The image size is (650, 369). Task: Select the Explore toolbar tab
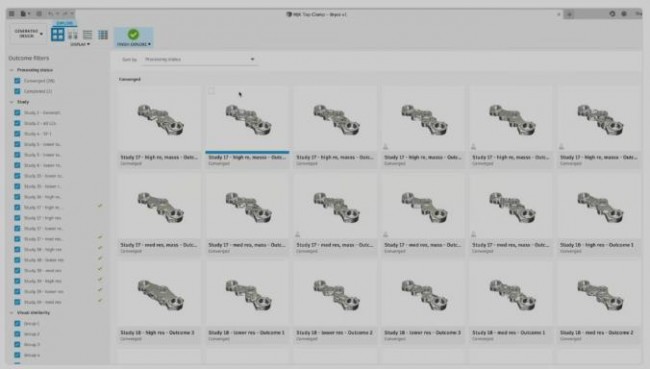point(64,23)
